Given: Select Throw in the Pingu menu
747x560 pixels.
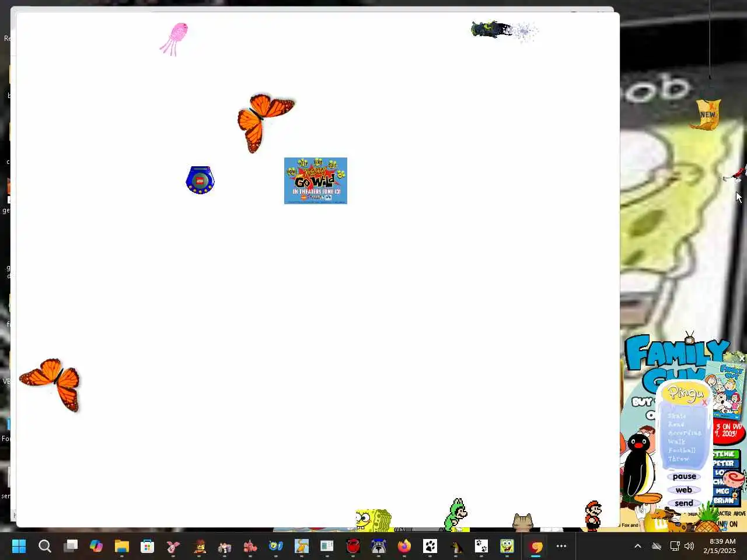Looking at the screenshot, I should pos(679,459).
